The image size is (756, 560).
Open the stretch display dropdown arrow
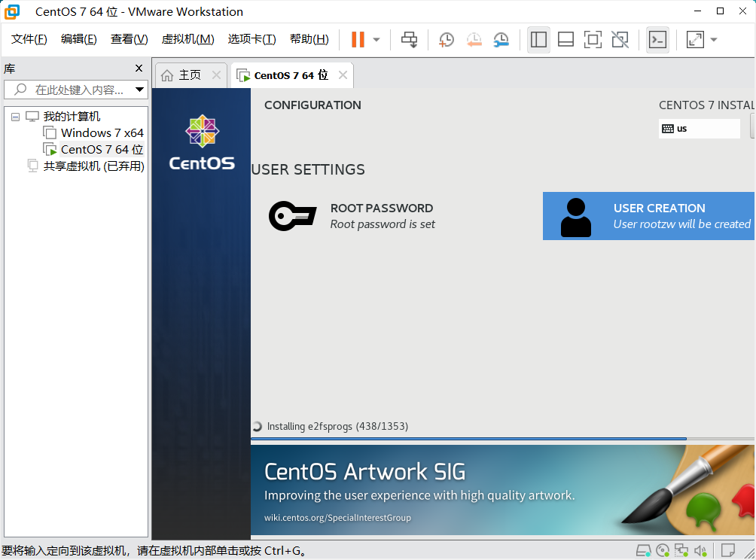coord(714,40)
